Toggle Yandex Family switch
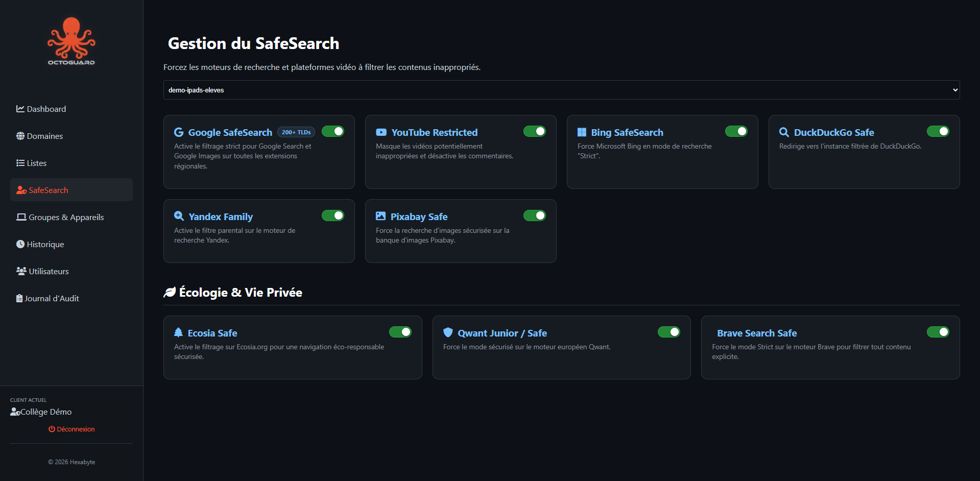The image size is (980, 481). pyautogui.click(x=333, y=215)
